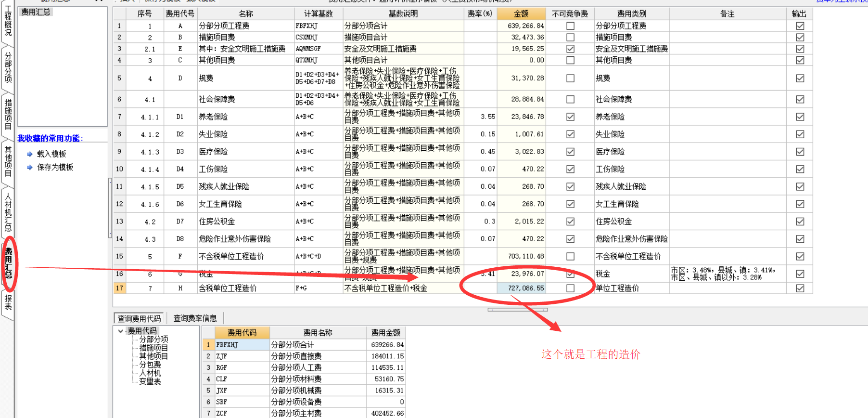868x418 pixels.
Task: Toggle 输出 checkbox for 失业保险 row
Action: [x=800, y=134]
